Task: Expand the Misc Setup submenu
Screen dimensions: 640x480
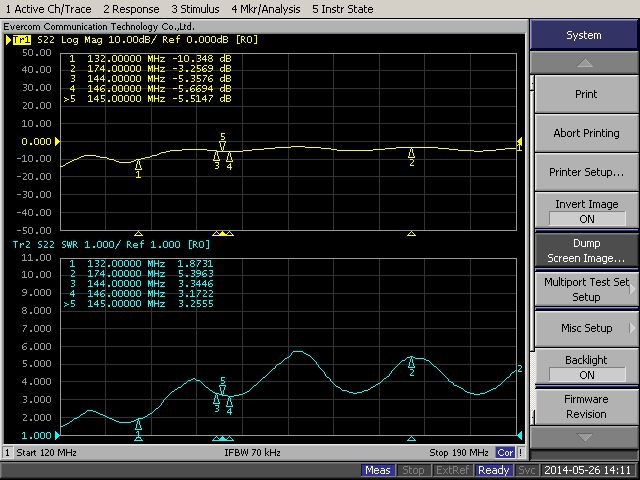Action: (x=586, y=328)
